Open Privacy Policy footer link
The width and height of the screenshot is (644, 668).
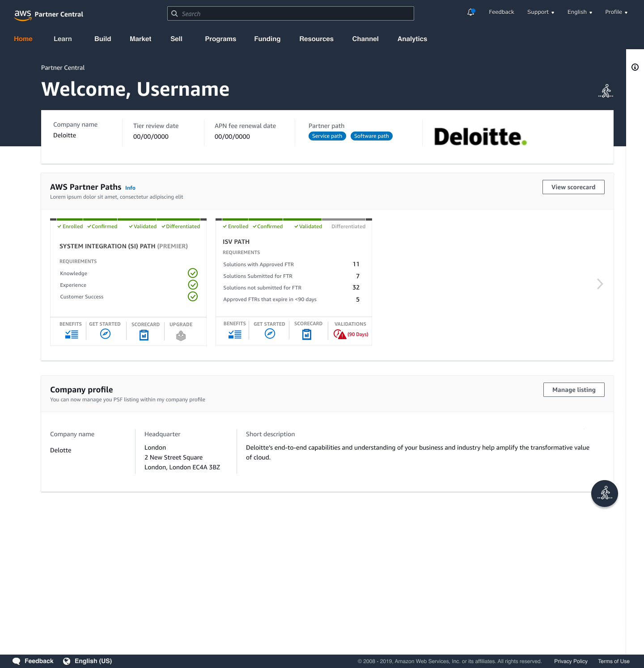[x=571, y=661]
